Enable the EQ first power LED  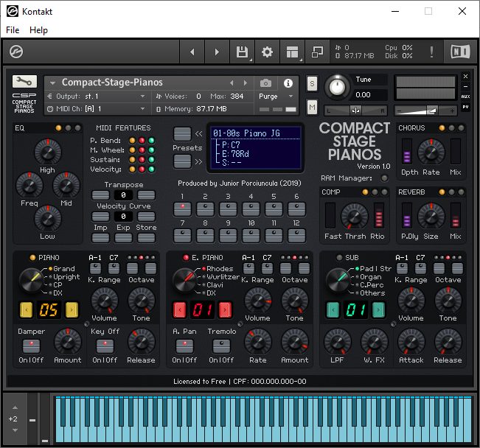coord(58,128)
